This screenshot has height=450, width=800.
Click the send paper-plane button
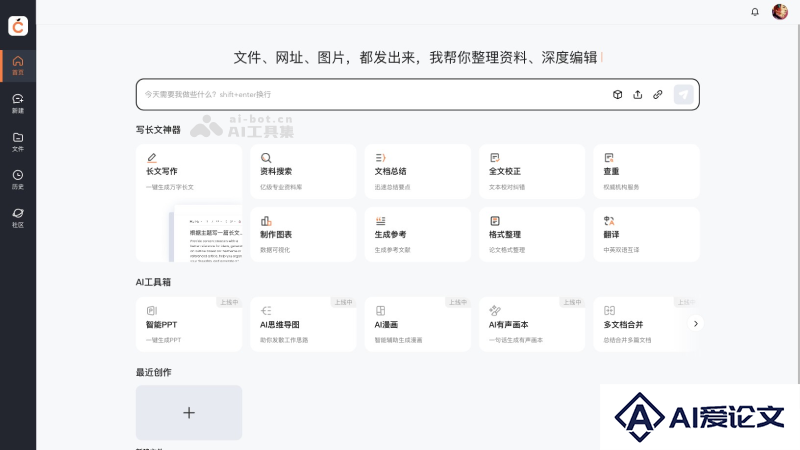683,94
